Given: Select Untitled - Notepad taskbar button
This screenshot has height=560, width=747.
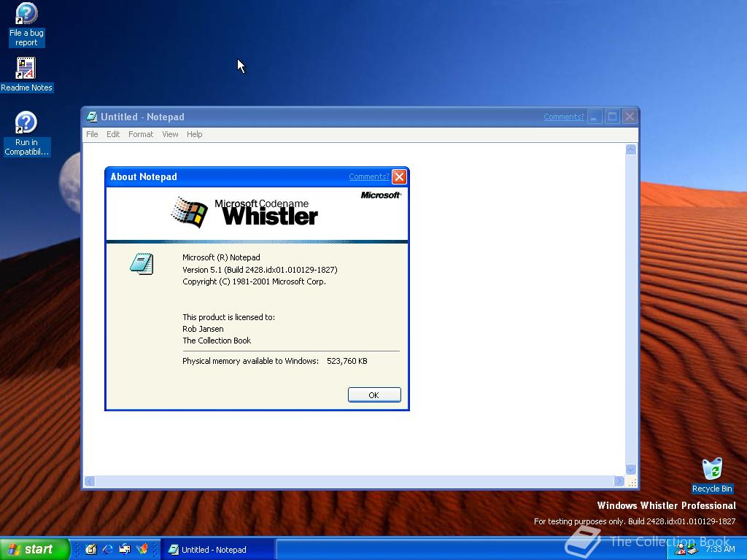Looking at the screenshot, I should click(x=217, y=549).
